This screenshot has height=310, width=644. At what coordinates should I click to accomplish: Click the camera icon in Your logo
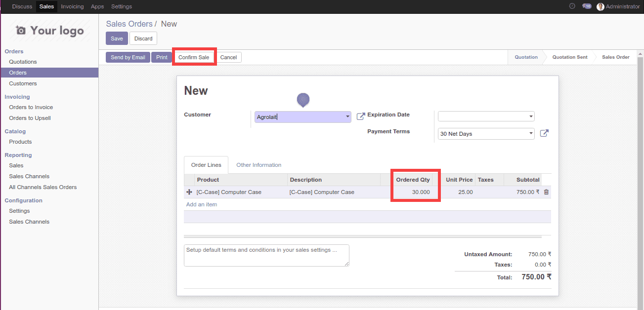[x=21, y=31]
